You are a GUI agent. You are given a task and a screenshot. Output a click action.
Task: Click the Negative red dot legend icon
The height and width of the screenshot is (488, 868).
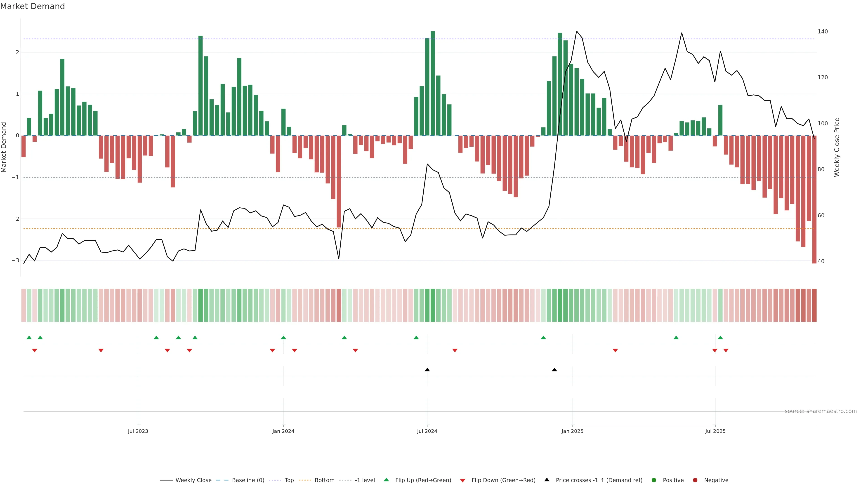tap(695, 480)
